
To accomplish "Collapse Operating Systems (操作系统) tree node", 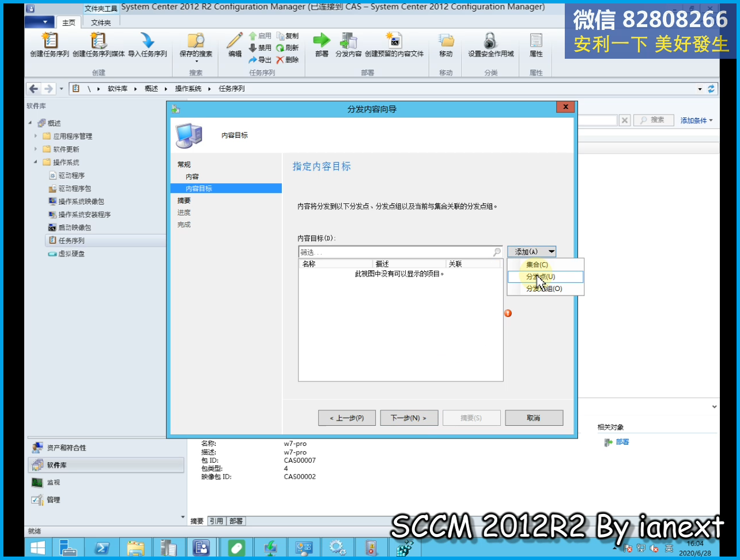I will 36,162.
